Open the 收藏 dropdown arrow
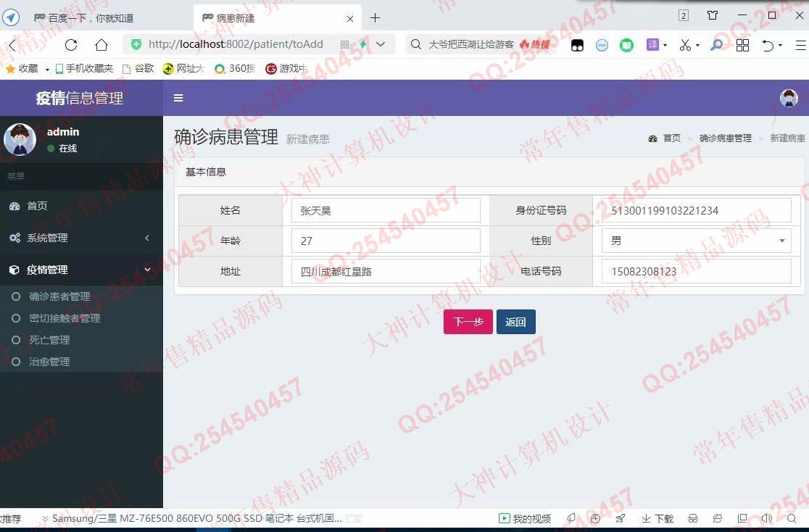 (x=47, y=69)
